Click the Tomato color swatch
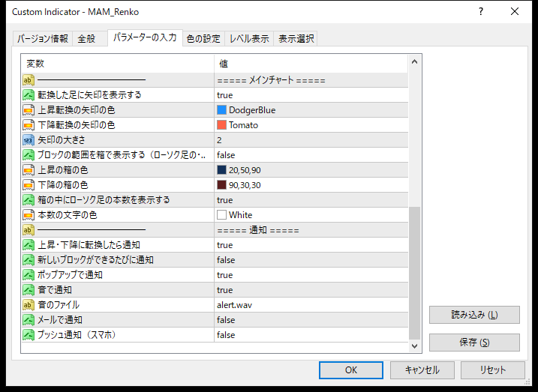This screenshot has height=392, width=538. (221, 125)
